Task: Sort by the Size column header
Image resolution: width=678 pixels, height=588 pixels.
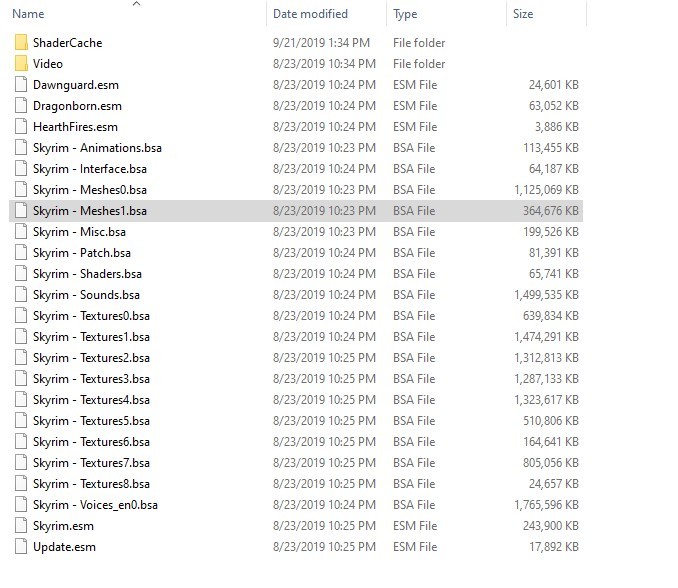Action: [x=523, y=14]
